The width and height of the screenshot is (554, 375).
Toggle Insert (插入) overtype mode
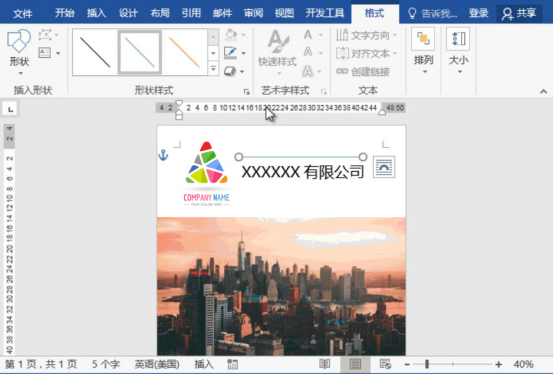(x=204, y=364)
